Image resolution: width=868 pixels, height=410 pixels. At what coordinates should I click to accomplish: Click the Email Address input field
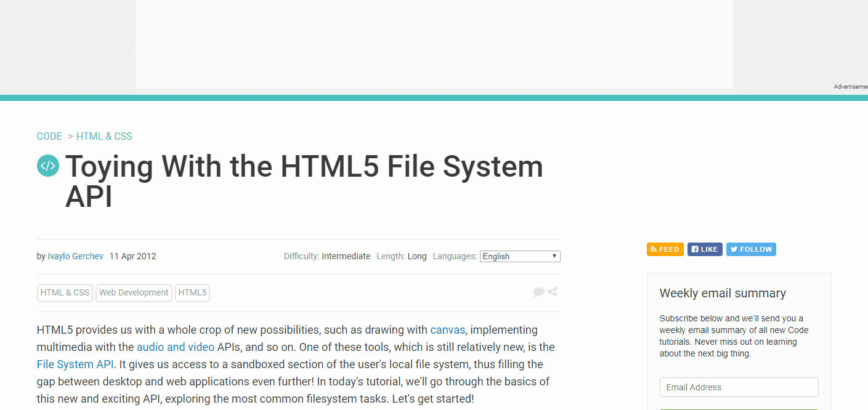click(x=738, y=387)
